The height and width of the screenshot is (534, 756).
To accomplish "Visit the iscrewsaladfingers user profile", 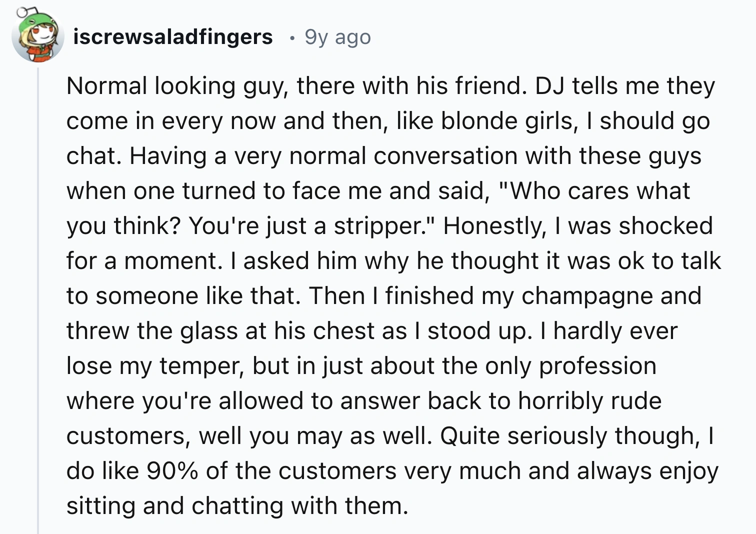I will (173, 37).
